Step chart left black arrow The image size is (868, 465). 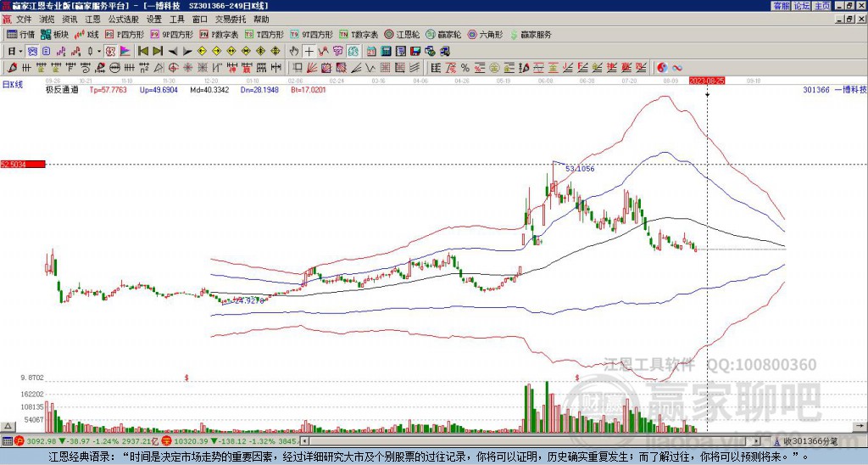point(173,52)
